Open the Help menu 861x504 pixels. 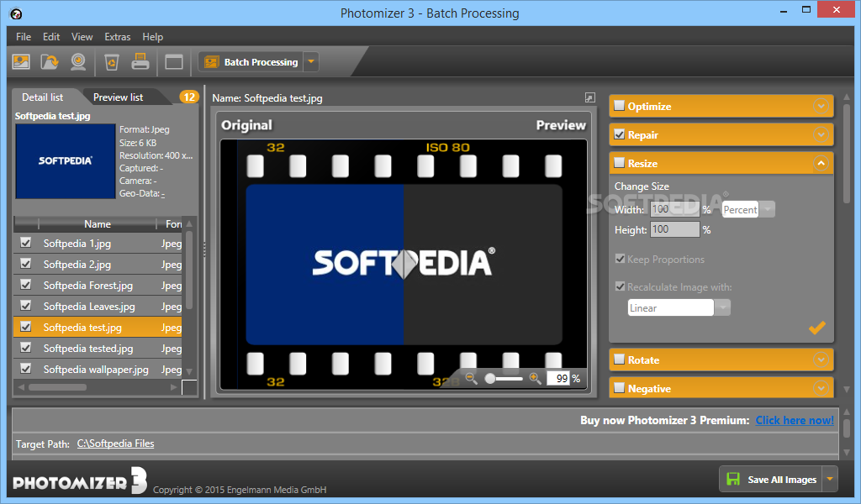coord(153,37)
